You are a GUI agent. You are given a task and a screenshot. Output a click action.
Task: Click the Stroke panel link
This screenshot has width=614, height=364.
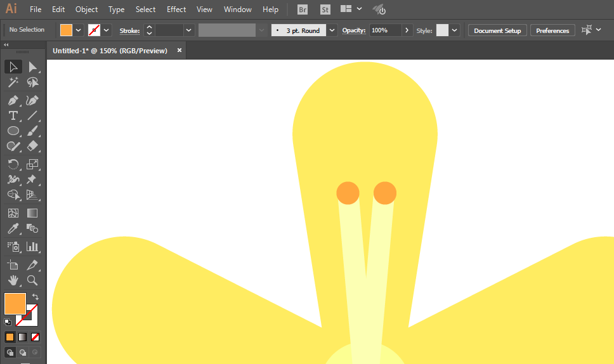129,30
